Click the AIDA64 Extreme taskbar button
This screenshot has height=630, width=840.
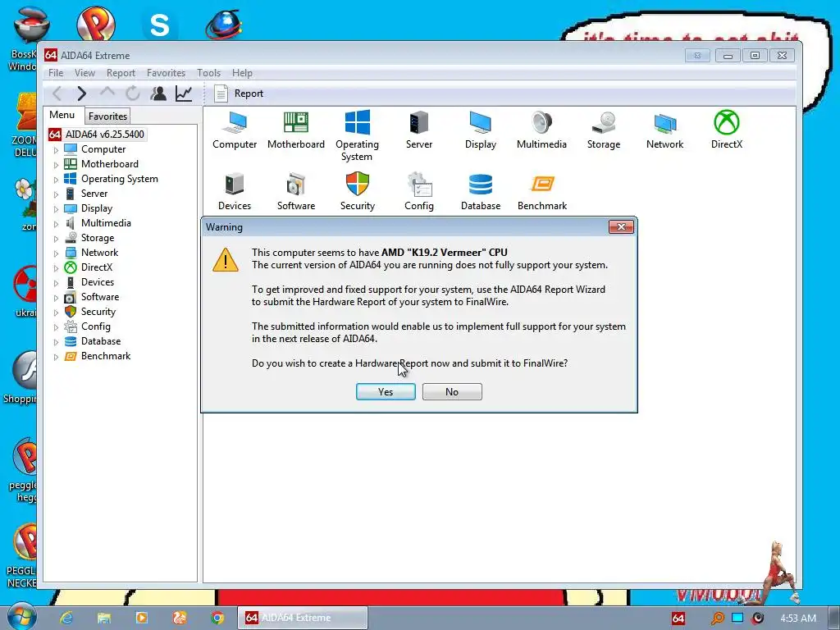303,618
